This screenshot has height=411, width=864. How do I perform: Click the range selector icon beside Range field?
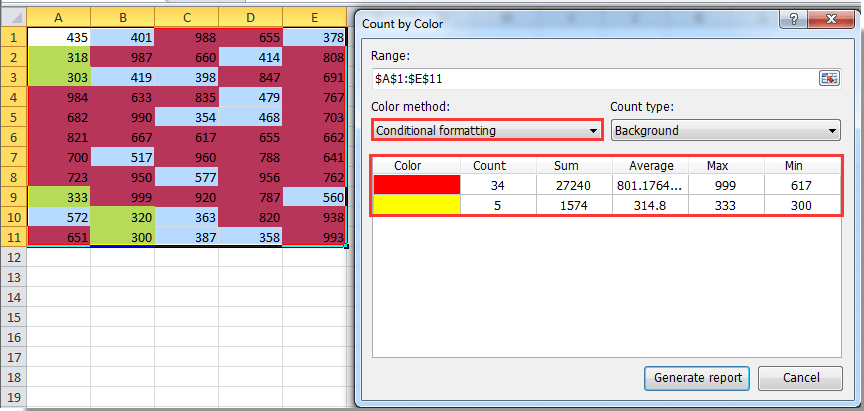(829, 79)
